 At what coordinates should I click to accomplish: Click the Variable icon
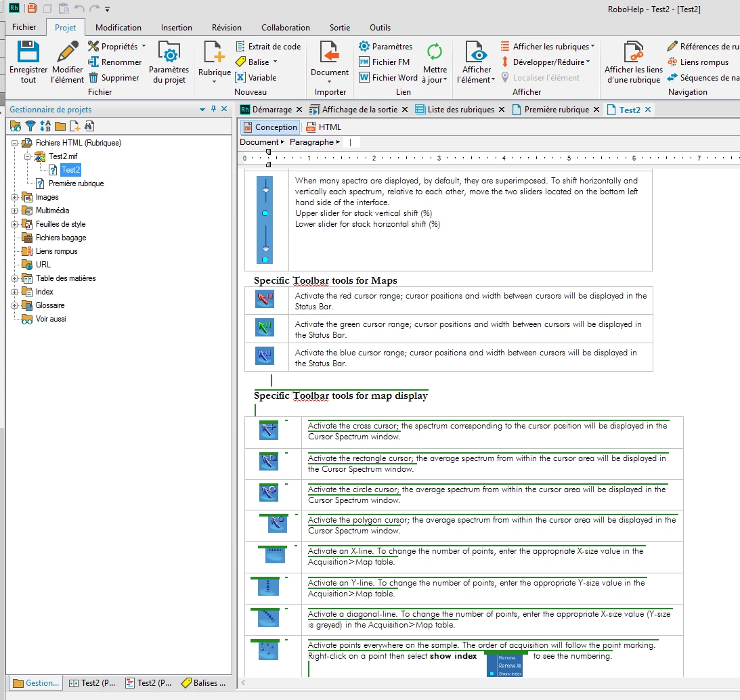240,77
